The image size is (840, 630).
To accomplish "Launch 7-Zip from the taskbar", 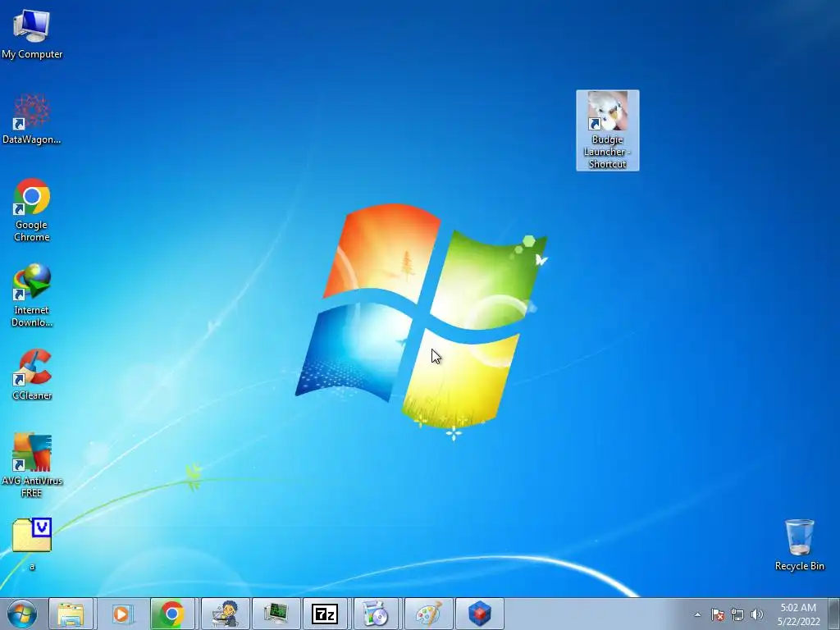I will [325, 614].
